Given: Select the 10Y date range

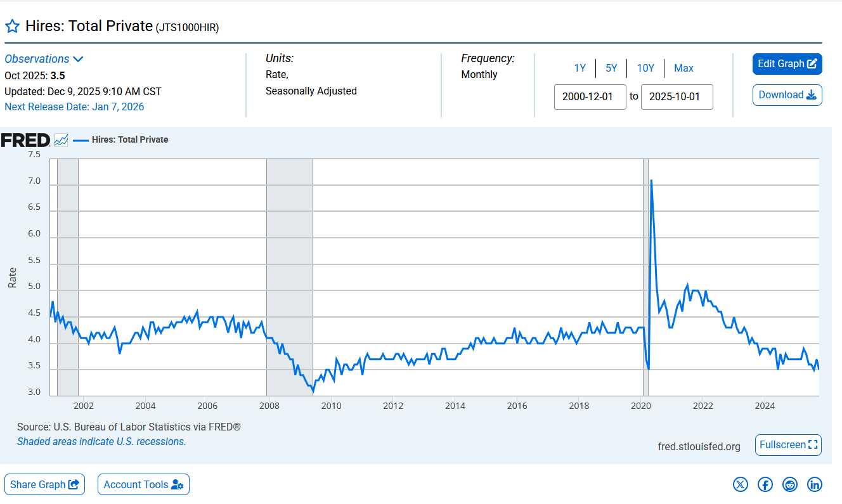Looking at the screenshot, I should coord(645,68).
